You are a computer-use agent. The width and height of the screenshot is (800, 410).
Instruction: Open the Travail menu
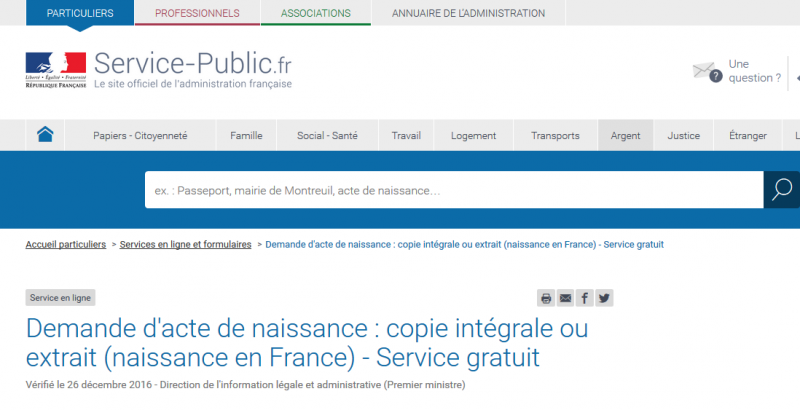tap(406, 136)
